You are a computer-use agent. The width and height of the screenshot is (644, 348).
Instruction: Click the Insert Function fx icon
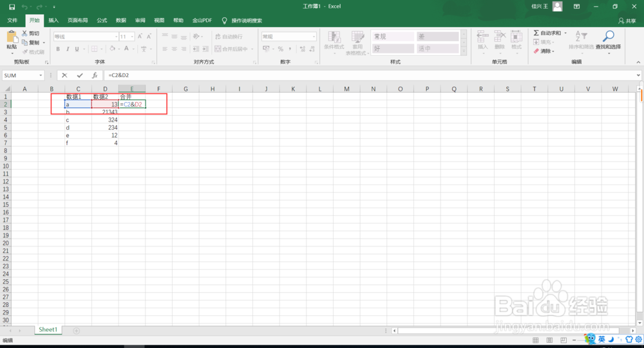pos(95,75)
